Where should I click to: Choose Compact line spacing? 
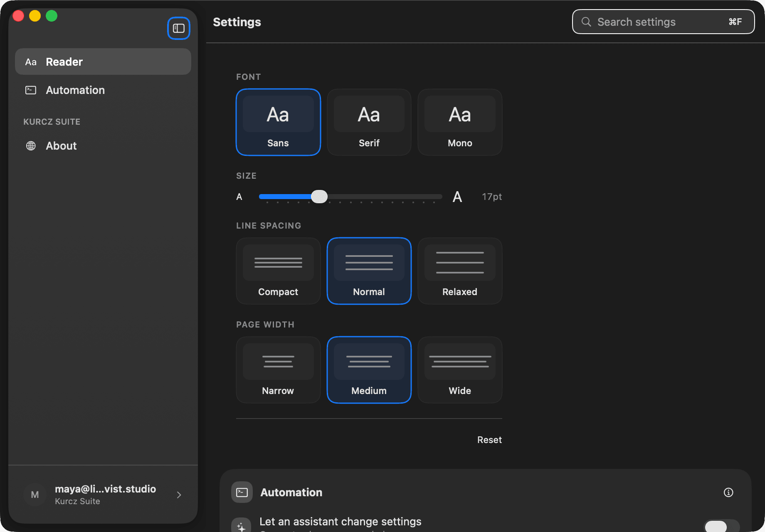(278, 271)
